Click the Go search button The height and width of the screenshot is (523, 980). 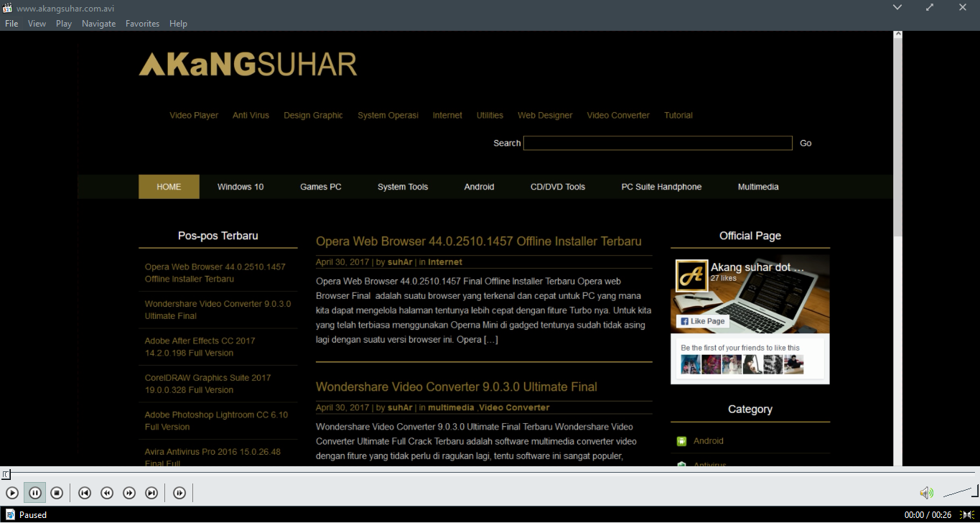pos(806,143)
